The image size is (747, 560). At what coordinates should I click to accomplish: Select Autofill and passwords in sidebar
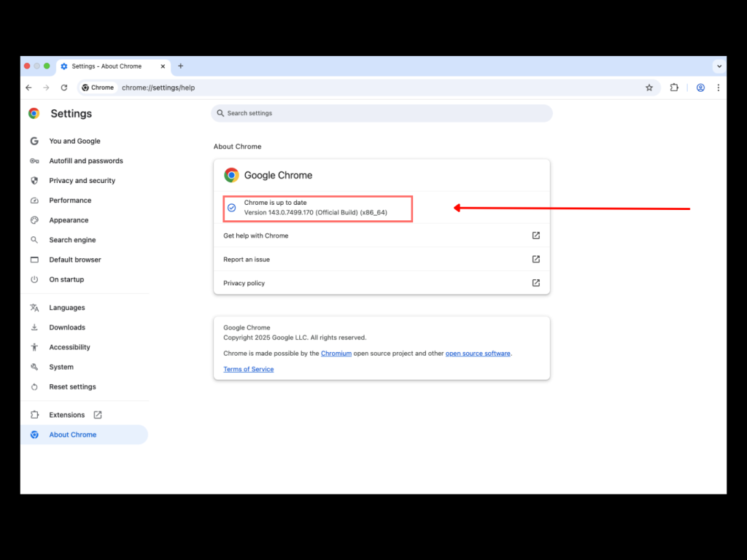[x=85, y=161]
